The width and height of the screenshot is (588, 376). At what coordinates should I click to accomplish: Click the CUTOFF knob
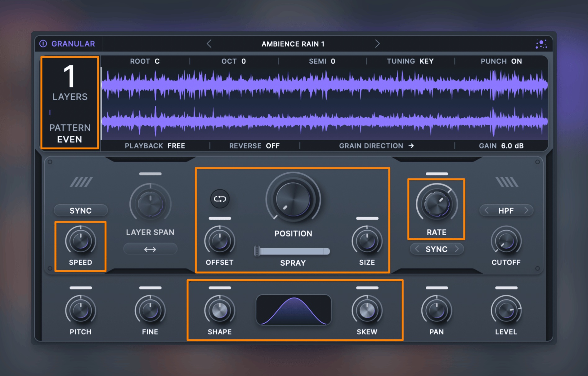tap(506, 241)
